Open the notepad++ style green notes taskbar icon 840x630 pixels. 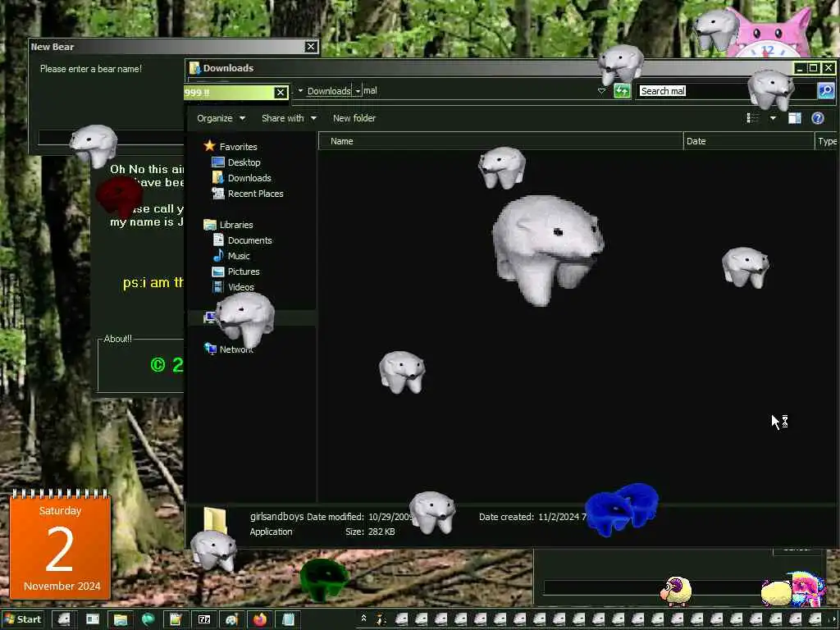pos(176,619)
